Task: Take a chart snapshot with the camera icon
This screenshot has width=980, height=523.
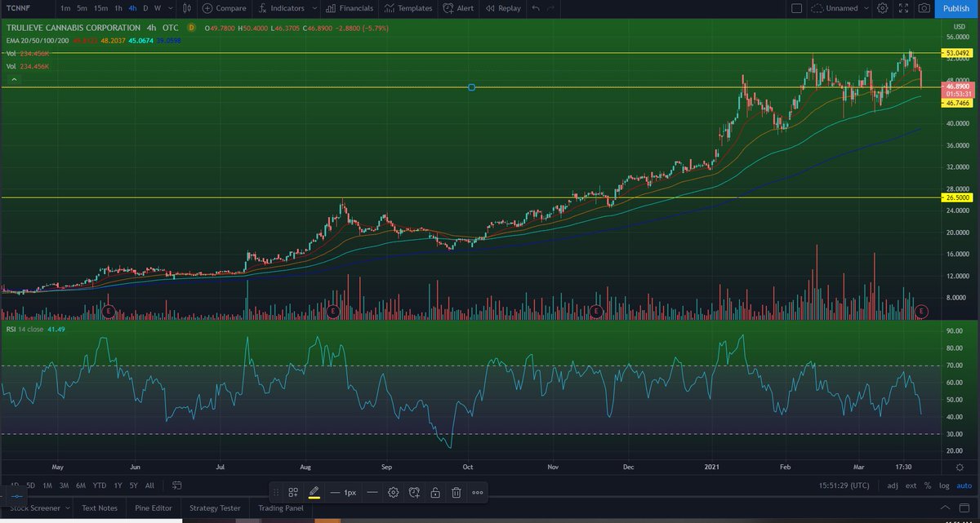Action: click(925, 8)
